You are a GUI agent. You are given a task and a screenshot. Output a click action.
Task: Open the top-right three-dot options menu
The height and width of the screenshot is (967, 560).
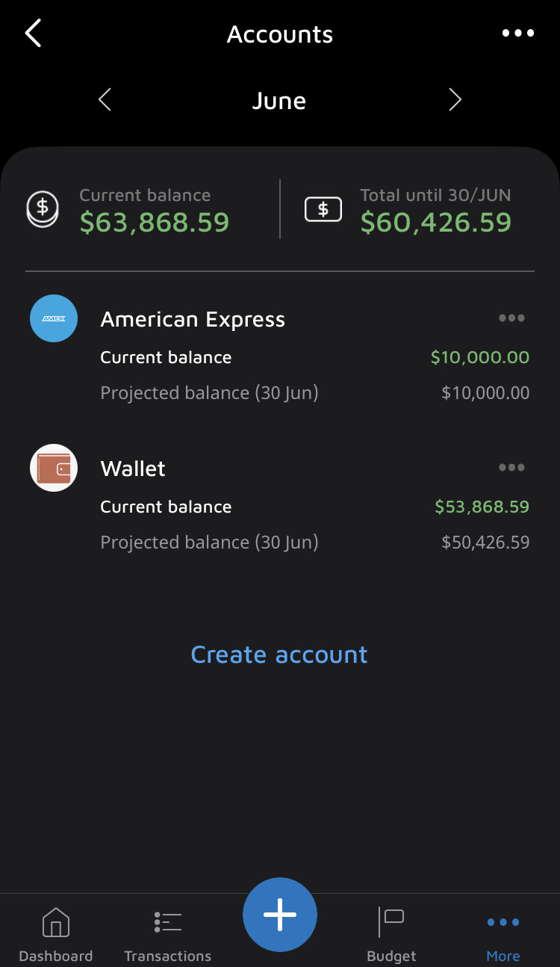coord(518,34)
